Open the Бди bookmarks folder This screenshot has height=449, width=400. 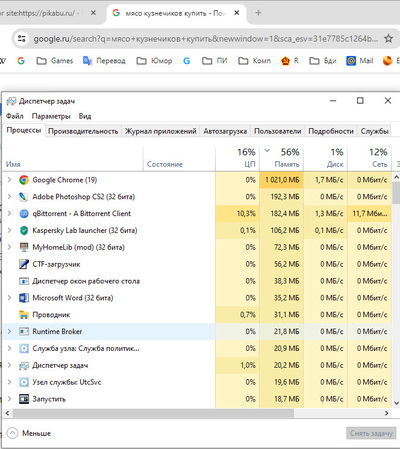[323, 61]
